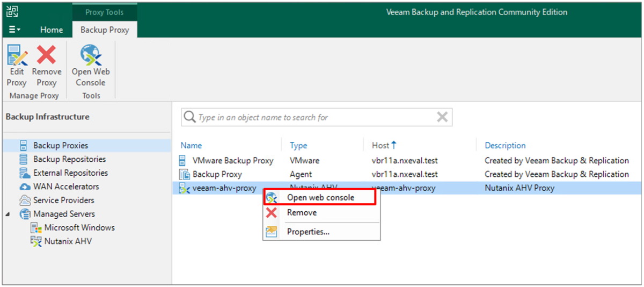Viewport: 644px width, 287px height.
Task: Collapse the Managed Servers tree node
Action: click(x=8, y=214)
